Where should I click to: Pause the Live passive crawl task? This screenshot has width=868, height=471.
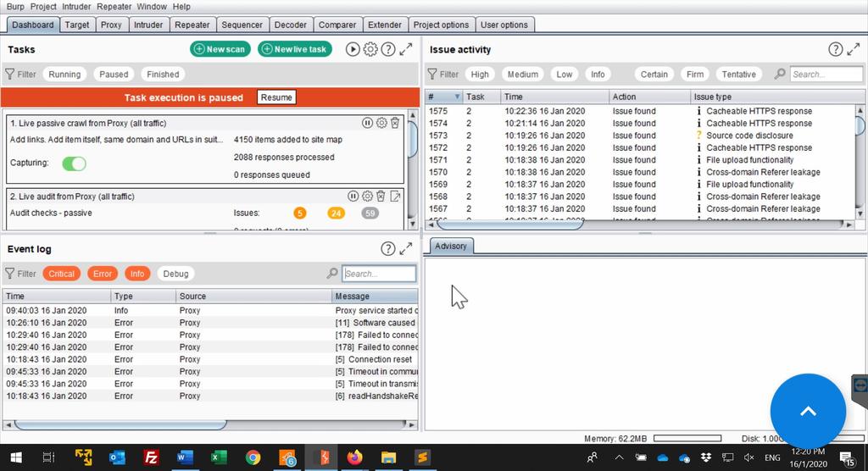(367, 123)
